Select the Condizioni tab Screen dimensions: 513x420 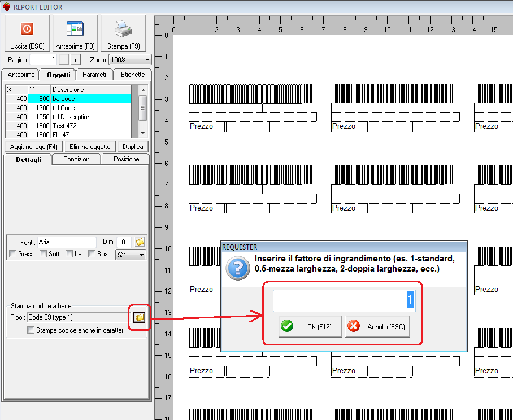pos(77,159)
